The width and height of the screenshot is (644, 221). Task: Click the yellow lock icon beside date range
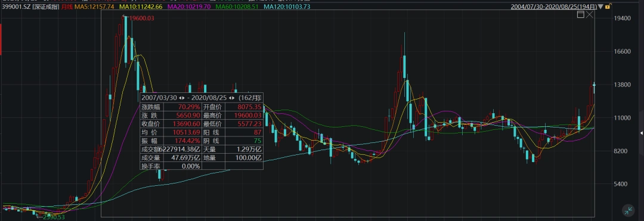coord(608,7)
